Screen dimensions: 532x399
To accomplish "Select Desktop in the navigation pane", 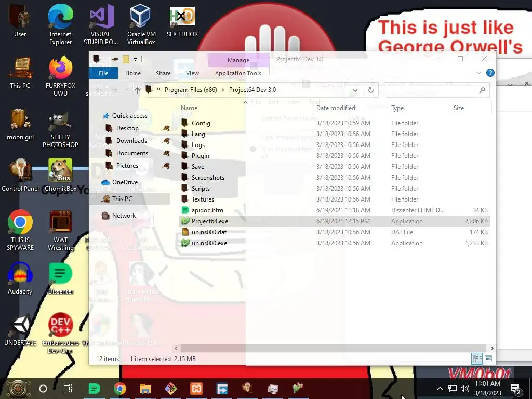I will tap(127, 128).
